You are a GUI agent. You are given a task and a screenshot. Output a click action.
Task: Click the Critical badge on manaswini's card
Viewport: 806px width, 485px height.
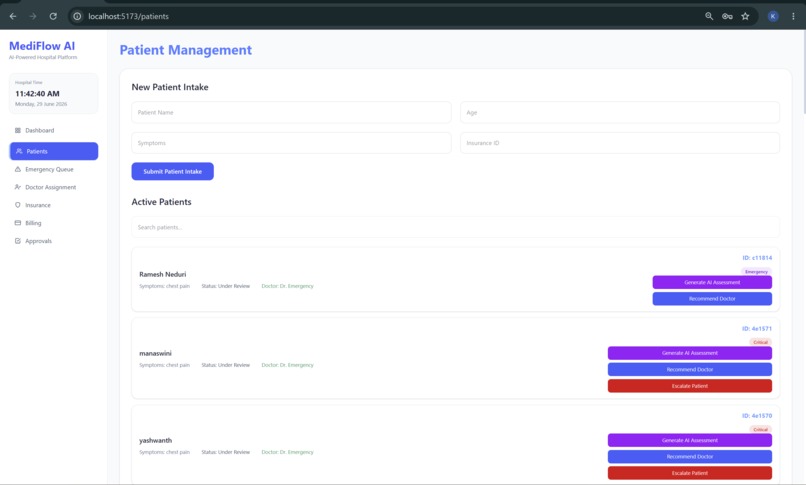(760, 342)
